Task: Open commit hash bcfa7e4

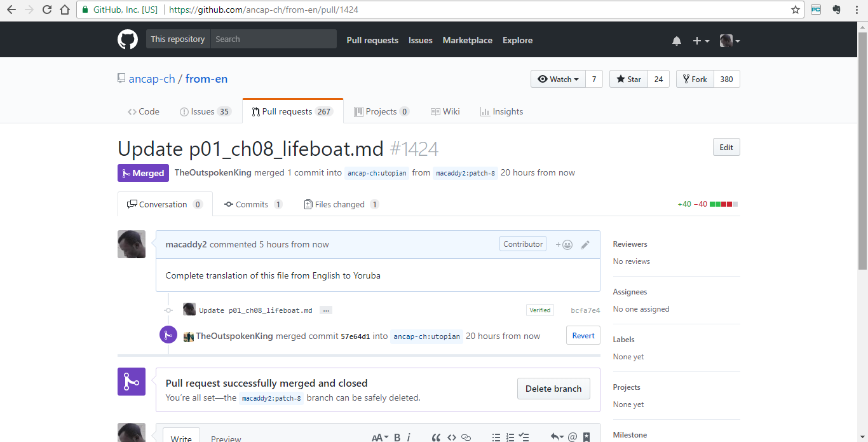Action: tap(585, 310)
